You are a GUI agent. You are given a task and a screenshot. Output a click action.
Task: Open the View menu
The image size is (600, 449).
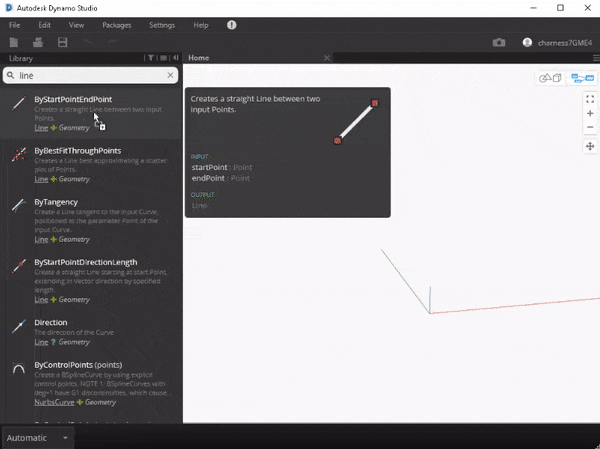(76, 25)
